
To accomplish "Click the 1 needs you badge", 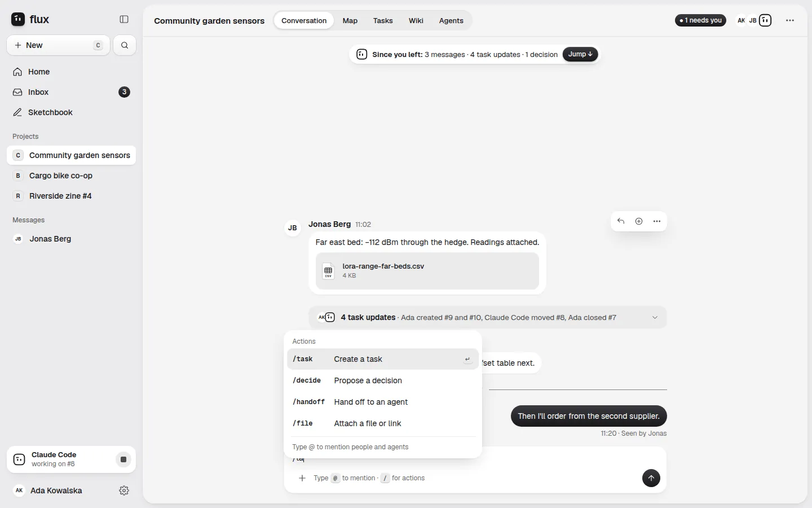I will point(700,20).
